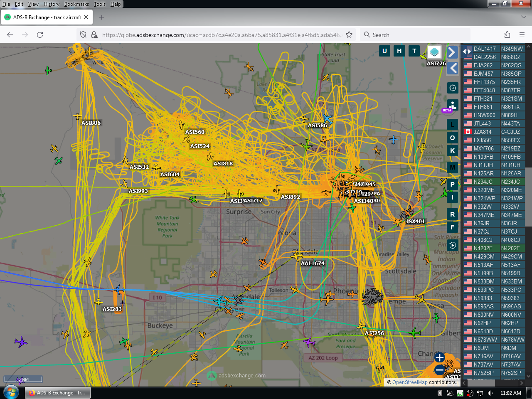Select the N234JC aircraft row
This screenshot has height=399, width=532.
[x=494, y=182]
